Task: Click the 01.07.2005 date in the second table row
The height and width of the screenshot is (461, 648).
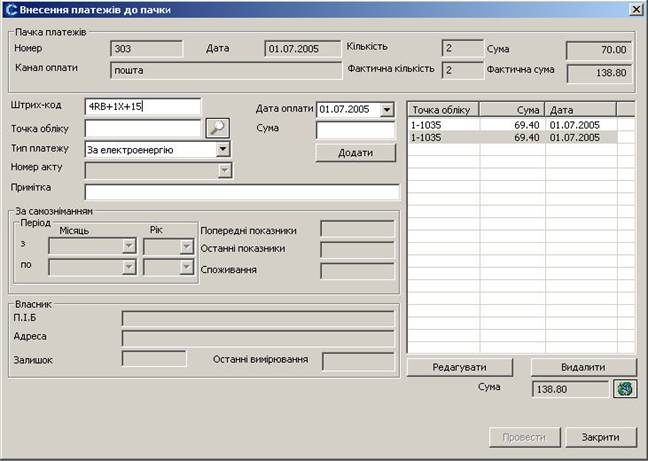Action: coord(574,138)
